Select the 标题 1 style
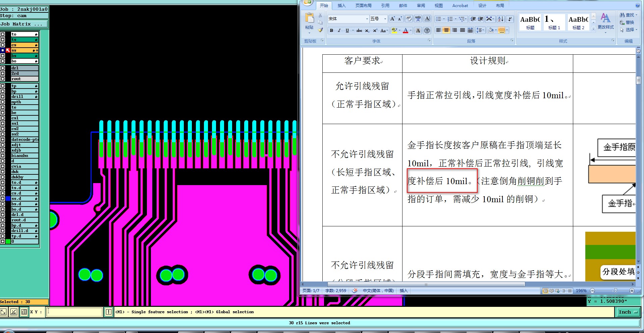Viewport: 644px width, 333px height. coord(554,22)
